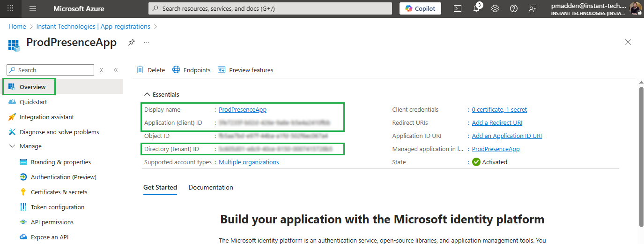Click the Endpoints globe icon
The height and width of the screenshot is (244, 644).
pyautogui.click(x=176, y=69)
